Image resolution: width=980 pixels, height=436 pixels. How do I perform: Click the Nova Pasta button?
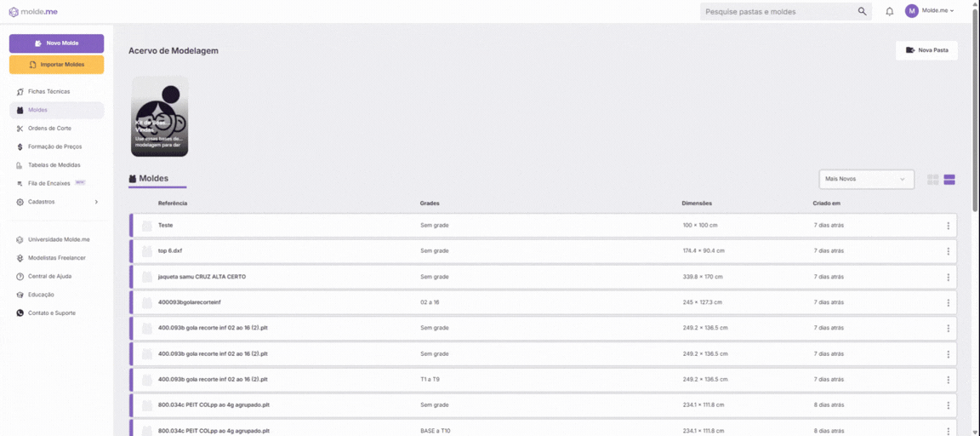point(926,50)
